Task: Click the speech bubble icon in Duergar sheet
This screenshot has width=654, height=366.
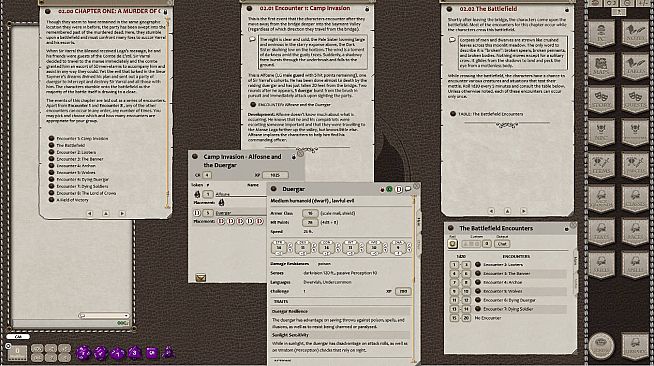Action: [407, 189]
